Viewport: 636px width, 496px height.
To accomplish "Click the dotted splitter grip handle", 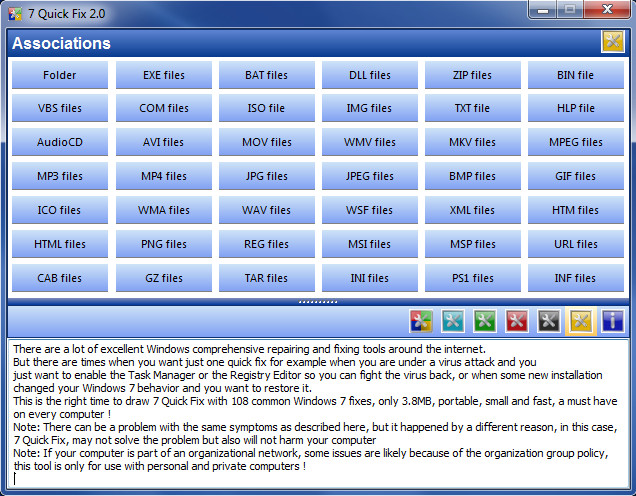I will (x=318, y=302).
